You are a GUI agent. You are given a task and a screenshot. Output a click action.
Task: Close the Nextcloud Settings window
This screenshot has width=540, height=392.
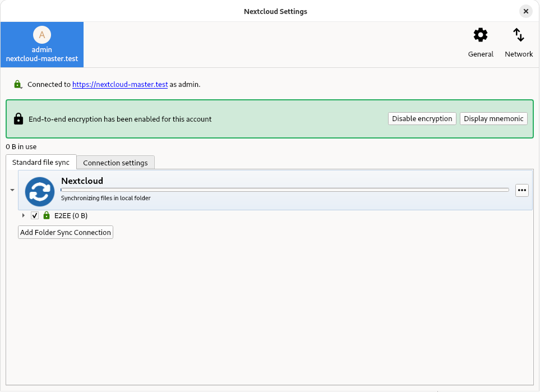click(525, 11)
